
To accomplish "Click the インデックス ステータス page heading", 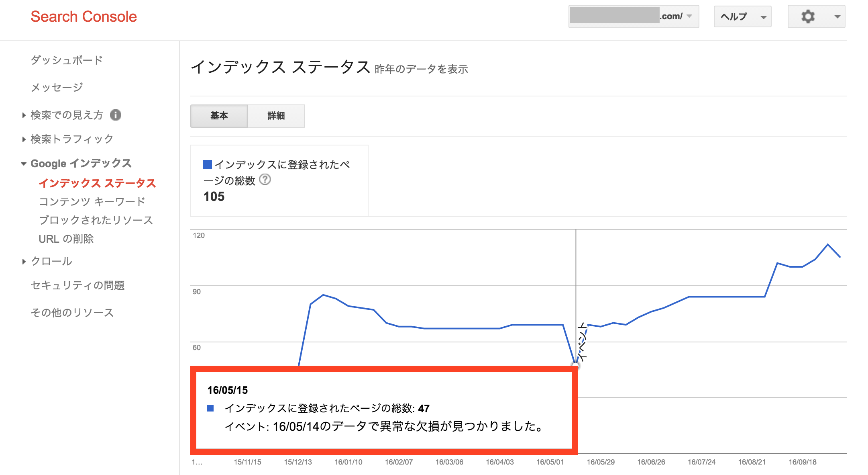I will pos(280,67).
